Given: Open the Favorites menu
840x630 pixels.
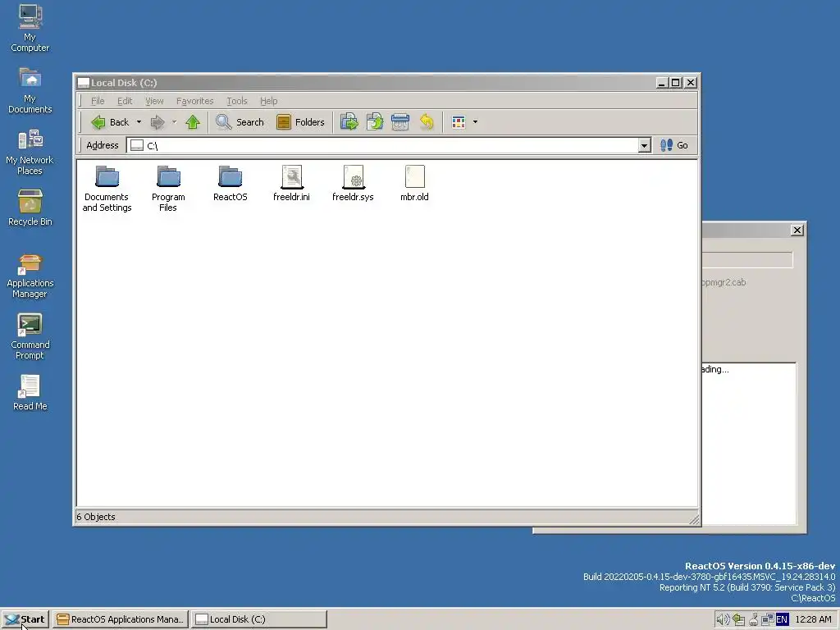Looking at the screenshot, I should 195,101.
